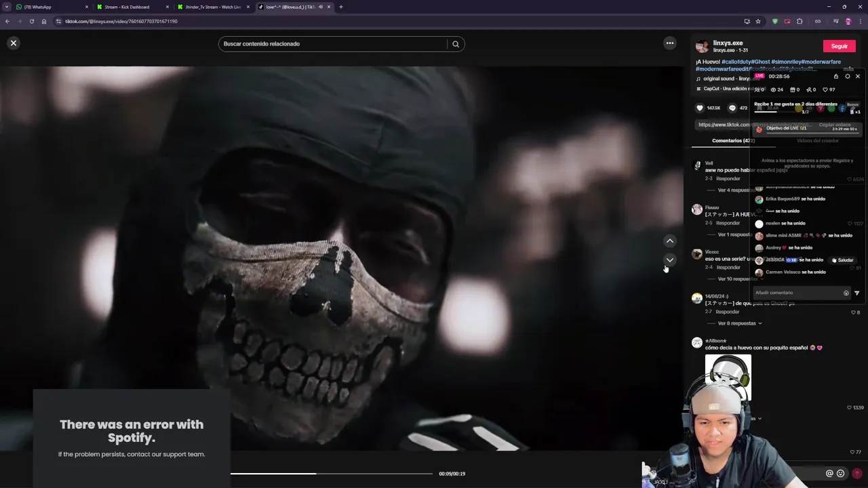Image resolution: width=868 pixels, height=488 pixels.
Task: Open the #simonriley hashtag link
Action: click(786, 62)
